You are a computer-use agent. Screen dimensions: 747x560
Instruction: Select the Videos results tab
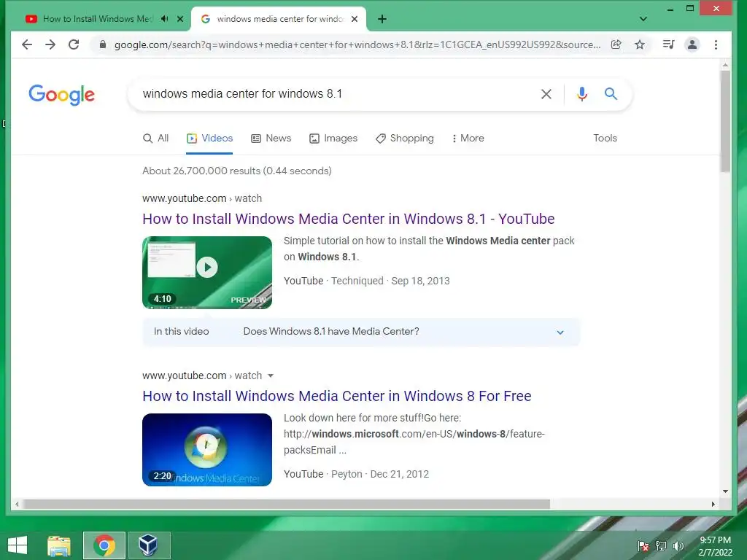tap(209, 138)
